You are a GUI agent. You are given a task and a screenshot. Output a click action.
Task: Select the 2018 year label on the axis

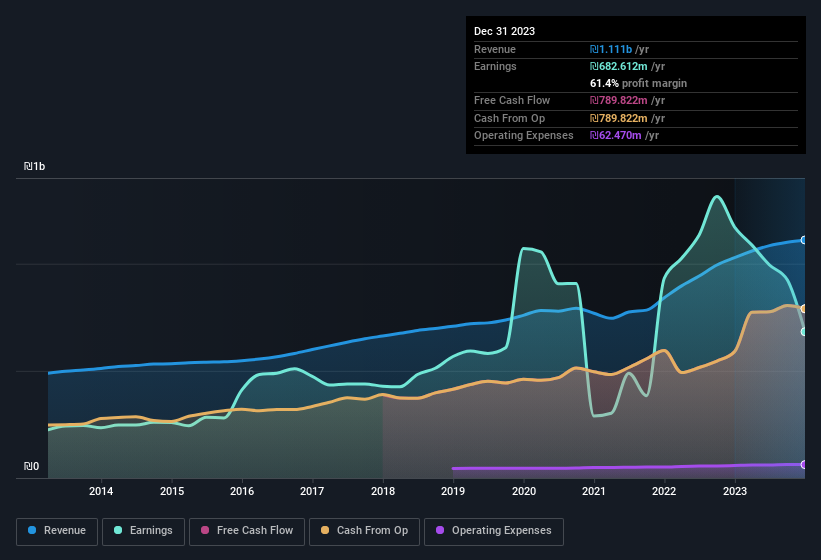point(383,491)
